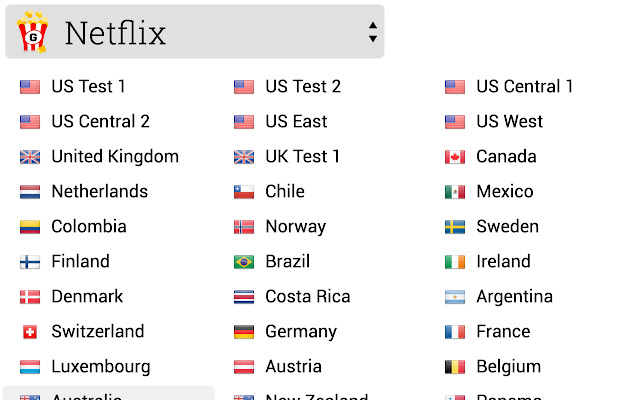Image resolution: width=640 pixels, height=400 pixels.
Task: Click the Germany flag icon
Action: [244, 332]
